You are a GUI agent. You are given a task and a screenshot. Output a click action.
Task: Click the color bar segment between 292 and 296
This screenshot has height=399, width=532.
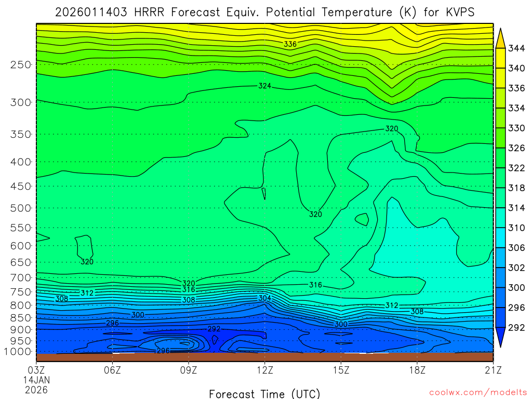click(500, 317)
